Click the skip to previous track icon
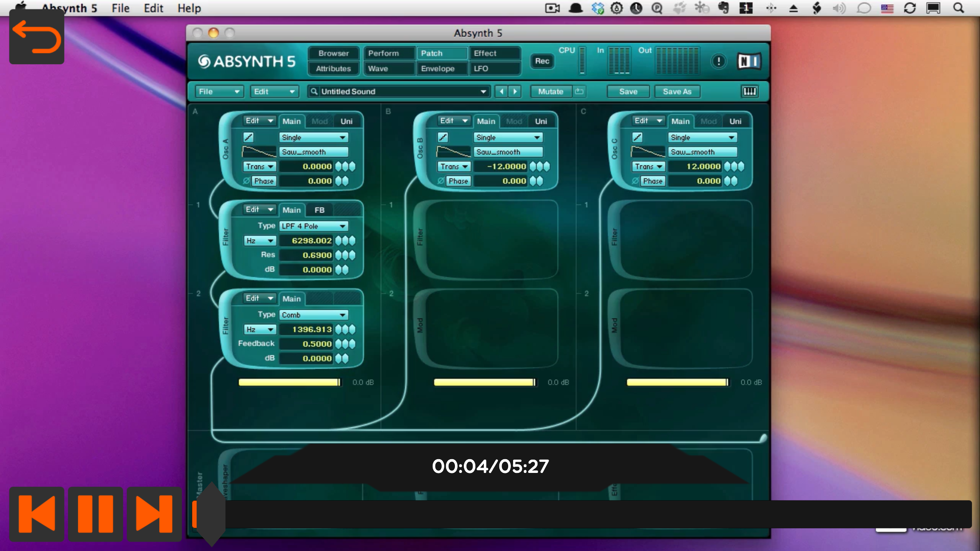The width and height of the screenshot is (980, 551). click(x=37, y=514)
